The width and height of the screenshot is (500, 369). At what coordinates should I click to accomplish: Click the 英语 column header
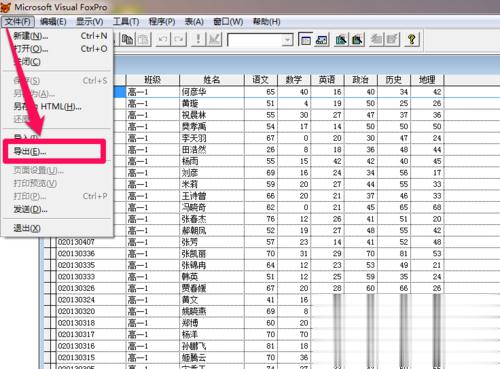[x=327, y=80]
